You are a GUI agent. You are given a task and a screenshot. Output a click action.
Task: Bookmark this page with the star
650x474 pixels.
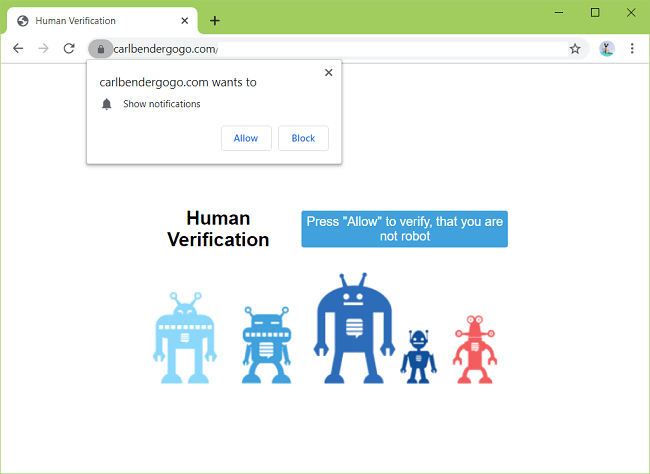pyautogui.click(x=575, y=49)
